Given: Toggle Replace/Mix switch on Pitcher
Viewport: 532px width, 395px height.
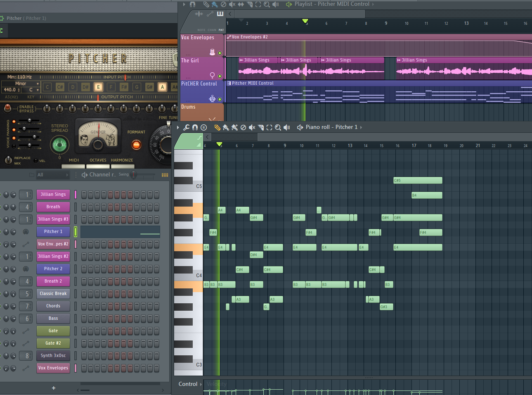Looking at the screenshot, I should pyautogui.click(x=8, y=160).
